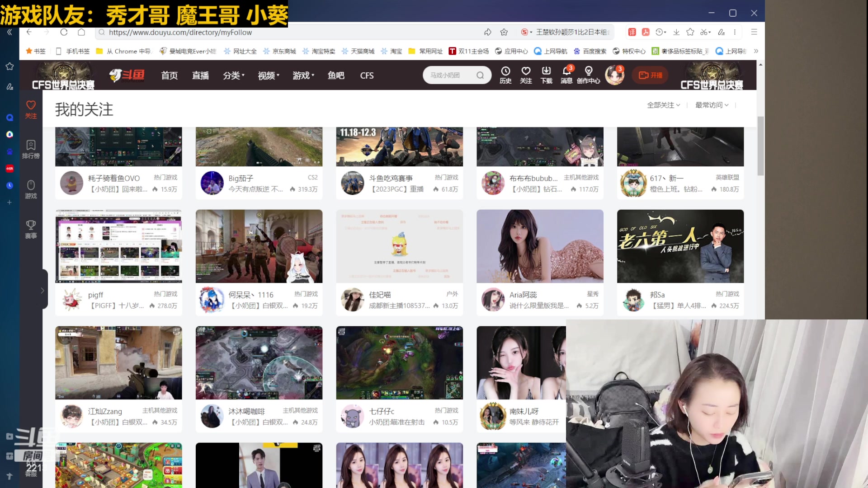
Task: Open 邦Sa's 老六第一人 stream thumbnail
Action: click(x=680, y=246)
